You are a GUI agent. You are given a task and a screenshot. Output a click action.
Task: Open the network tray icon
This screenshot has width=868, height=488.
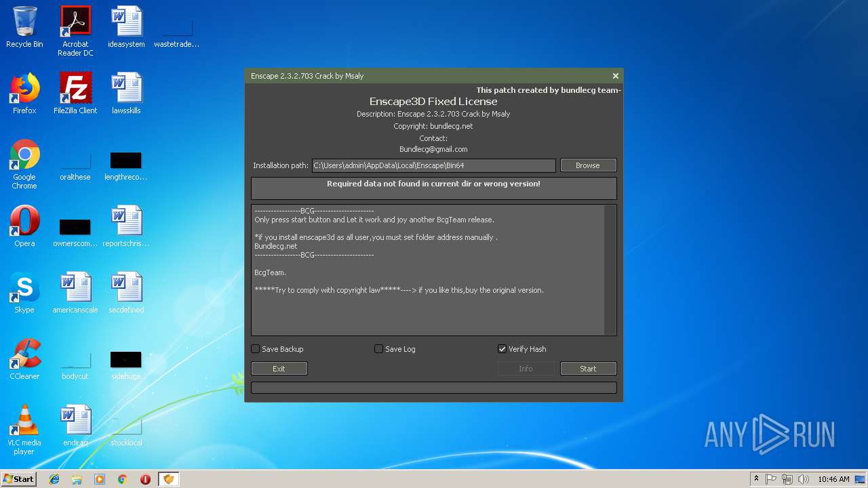point(787,479)
